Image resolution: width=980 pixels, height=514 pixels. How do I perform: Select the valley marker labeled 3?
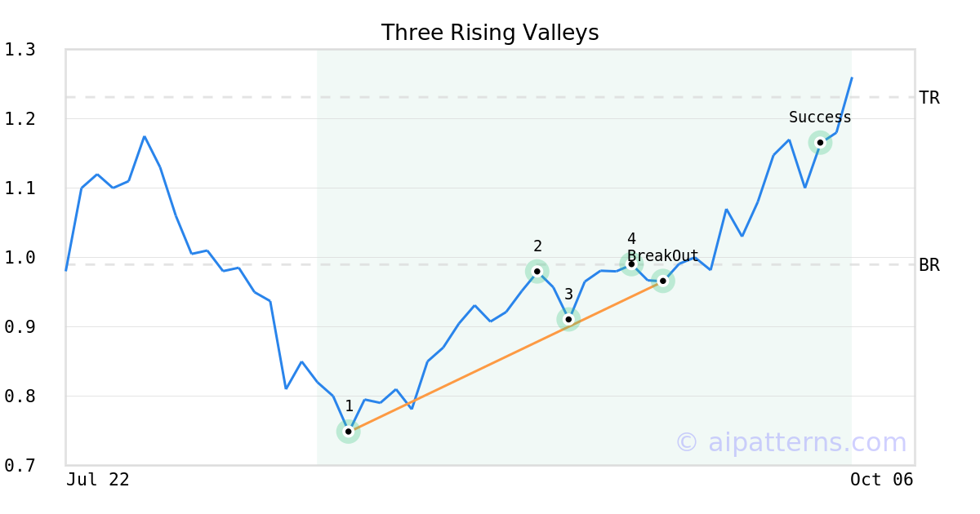568,319
